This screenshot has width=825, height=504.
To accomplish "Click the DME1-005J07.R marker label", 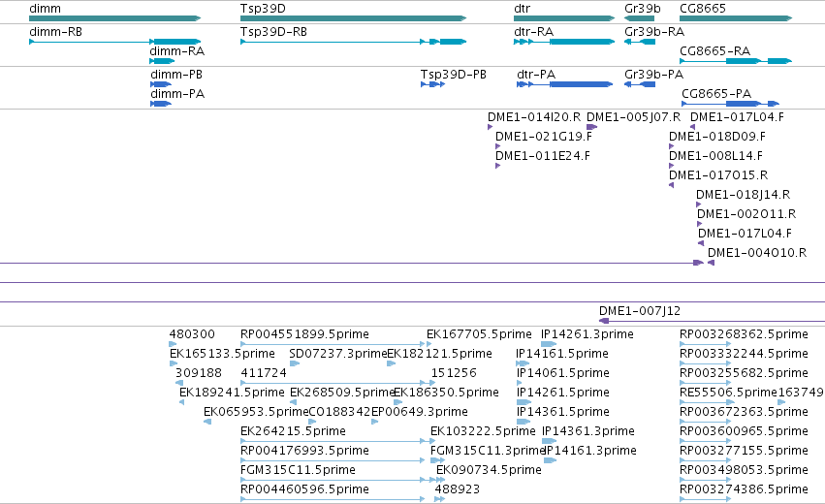I will tap(633, 117).
